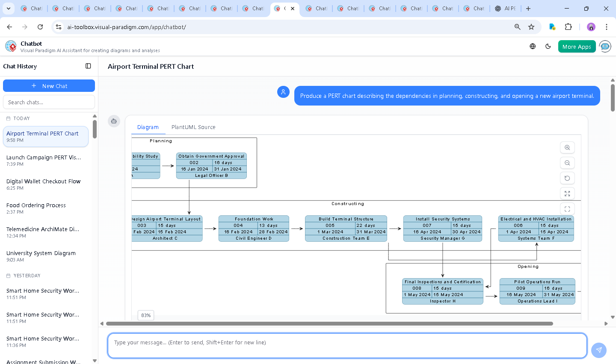
Task: Open diagram in fullscreen mode
Action: pyautogui.click(x=567, y=209)
